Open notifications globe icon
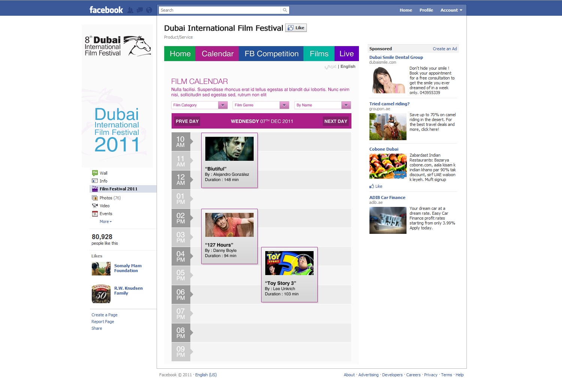This screenshot has width=562, height=392. coord(149,10)
